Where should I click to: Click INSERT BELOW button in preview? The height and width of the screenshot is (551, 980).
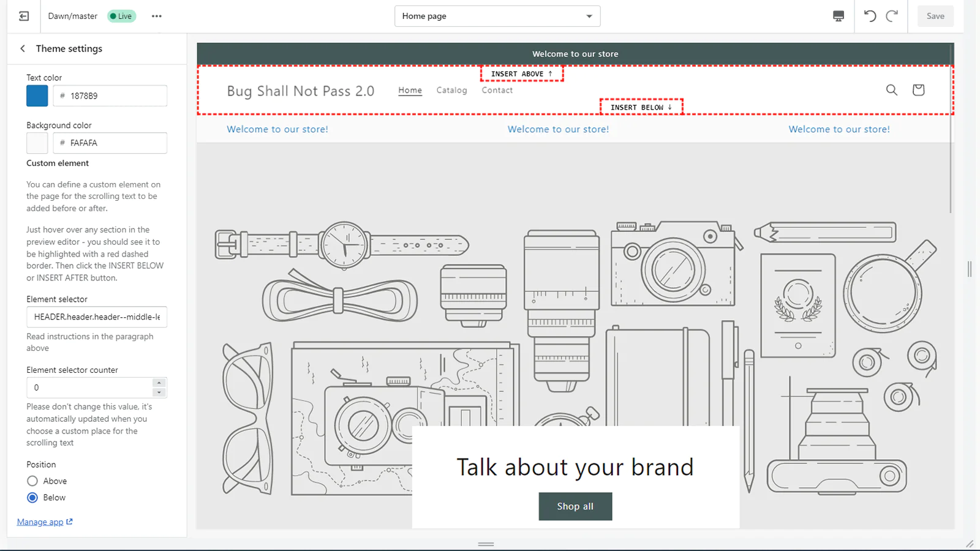pos(641,107)
